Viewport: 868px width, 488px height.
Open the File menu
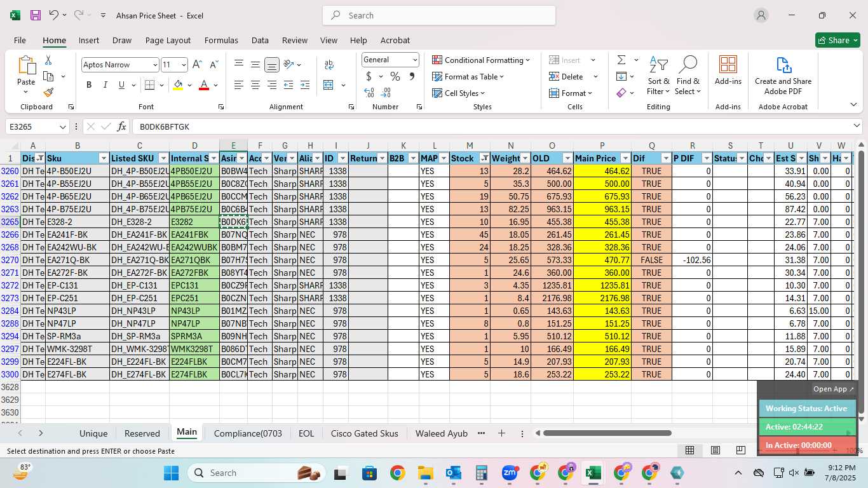click(20, 40)
